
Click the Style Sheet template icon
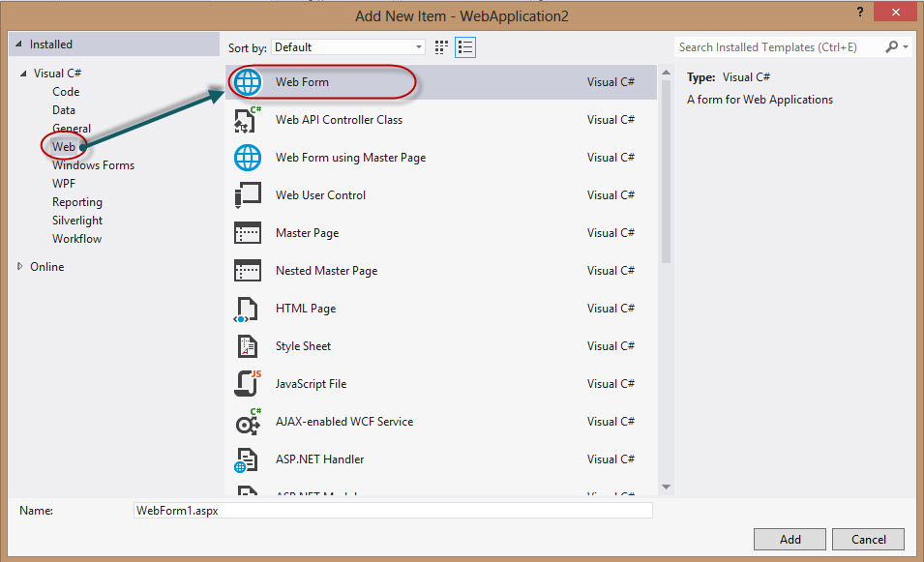248,345
